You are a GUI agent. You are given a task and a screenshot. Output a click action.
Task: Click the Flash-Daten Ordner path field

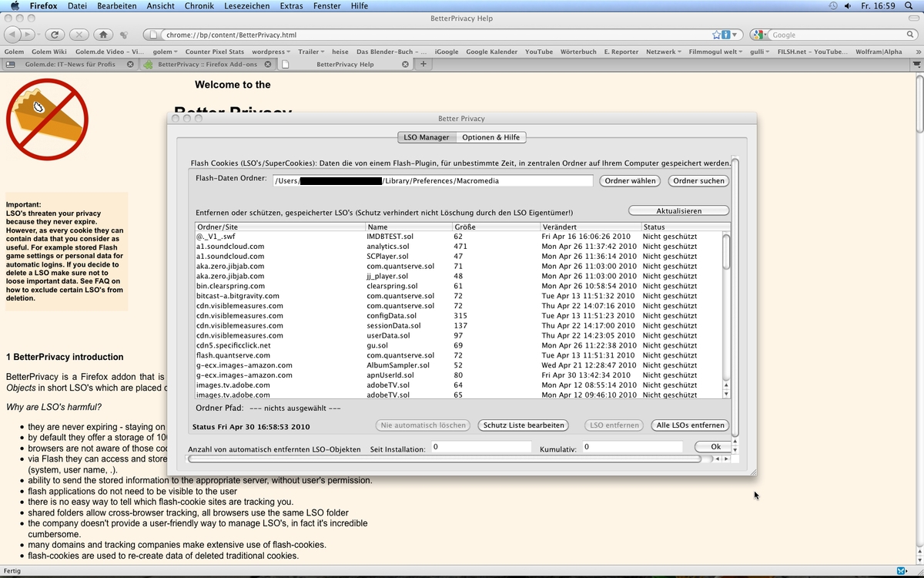tap(433, 181)
